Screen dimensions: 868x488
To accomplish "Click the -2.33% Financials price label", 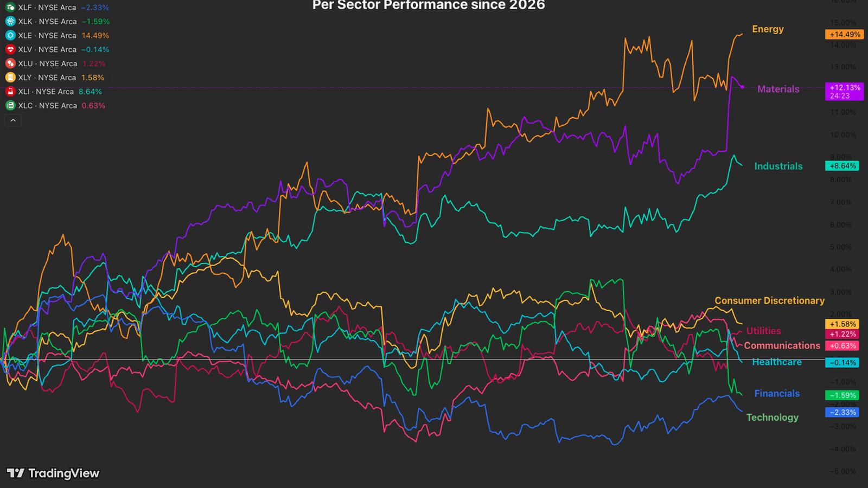I will pos(841,413).
